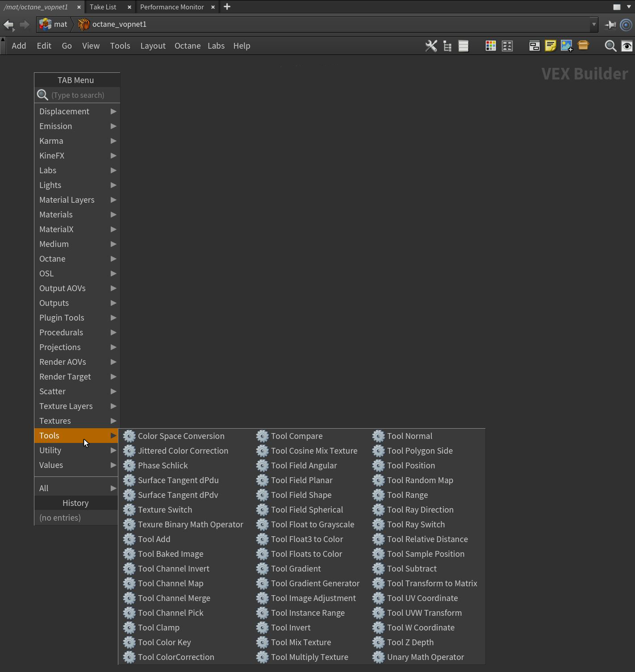Select Tool Gradient Generator from the list

point(315,583)
